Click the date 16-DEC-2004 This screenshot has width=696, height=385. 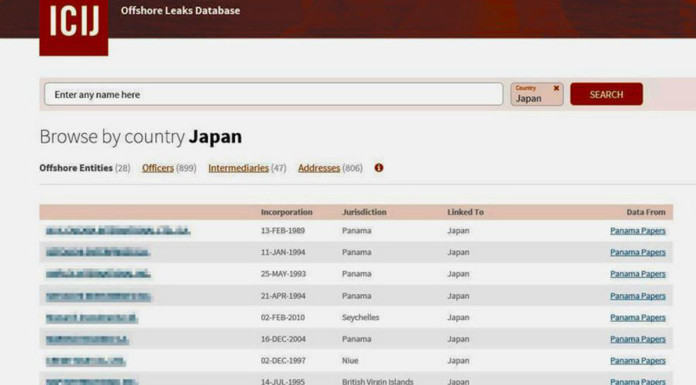pyautogui.click(x=283, y=339)
